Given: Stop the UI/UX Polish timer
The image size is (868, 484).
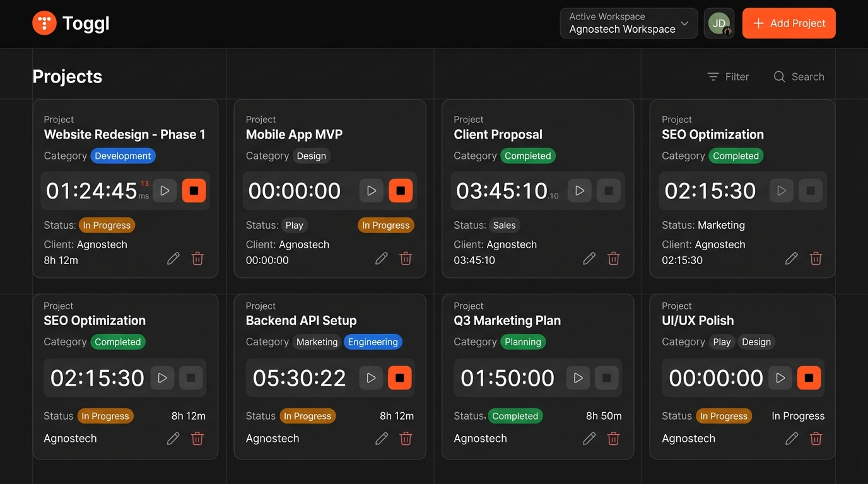Looking at the screenshot, I should [x=809, y=377].
